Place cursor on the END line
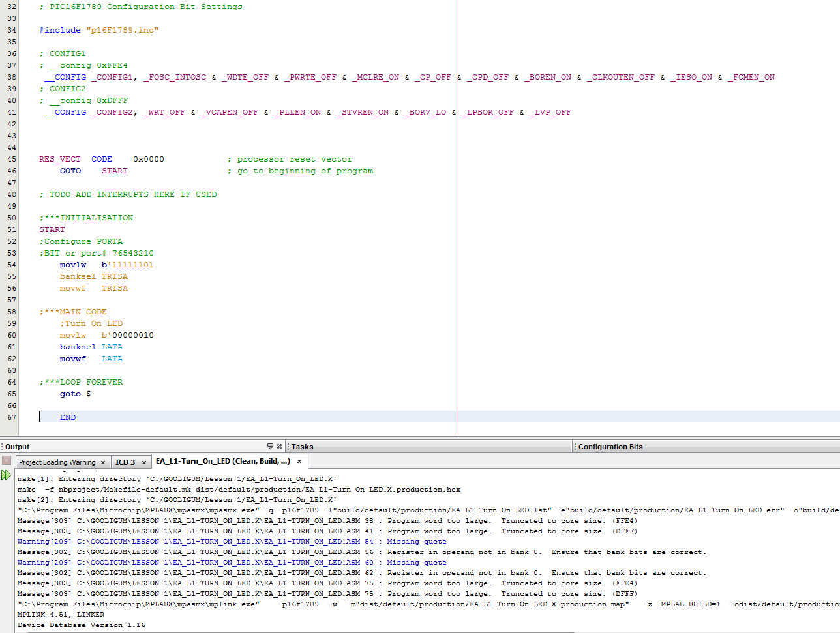 [68, 417]
